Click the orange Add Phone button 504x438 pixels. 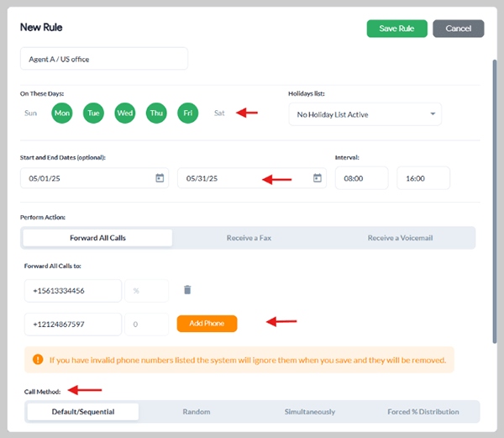coord(207,324)
